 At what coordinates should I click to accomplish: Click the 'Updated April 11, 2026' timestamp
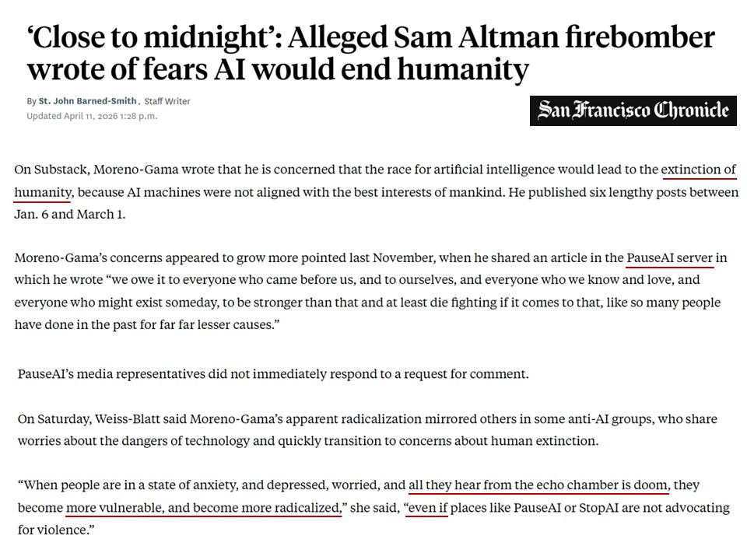(x=92, y=116)
